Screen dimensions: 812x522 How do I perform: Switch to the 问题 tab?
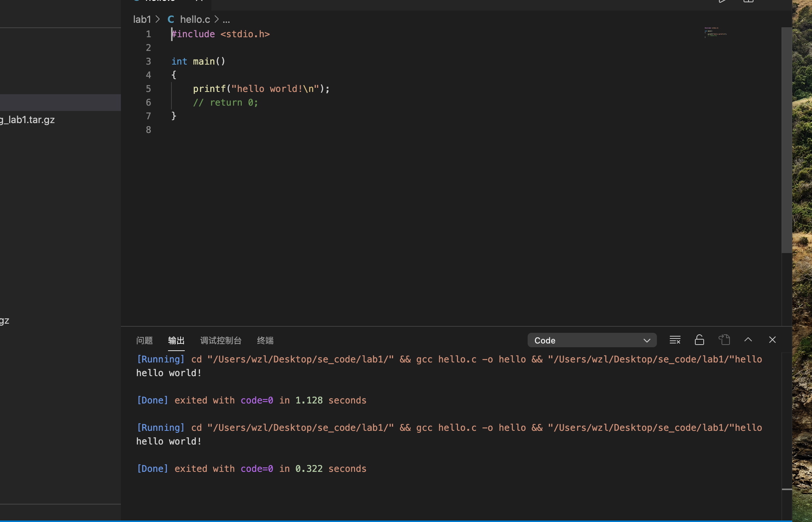click(x=144, y=340)
